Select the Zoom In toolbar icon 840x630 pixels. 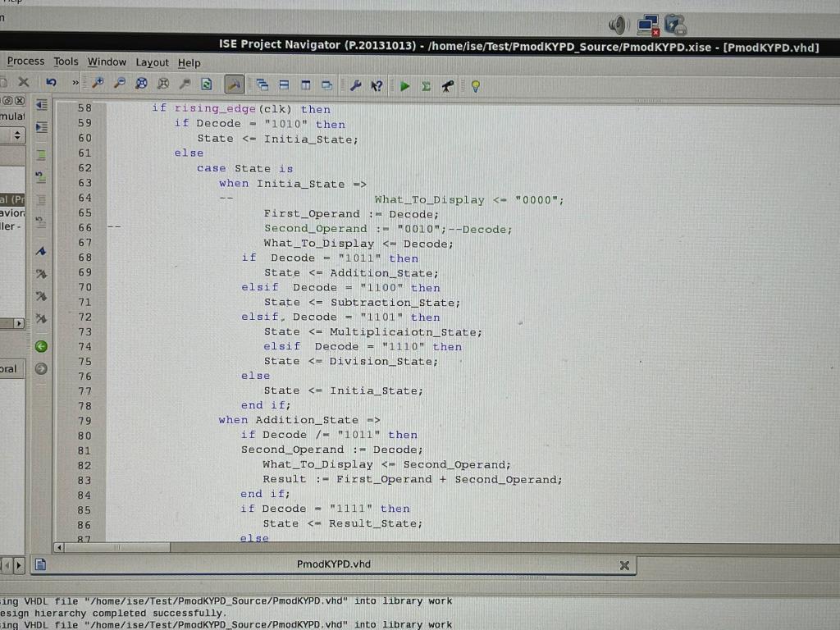pyautogui.click(x=96, y=85)
